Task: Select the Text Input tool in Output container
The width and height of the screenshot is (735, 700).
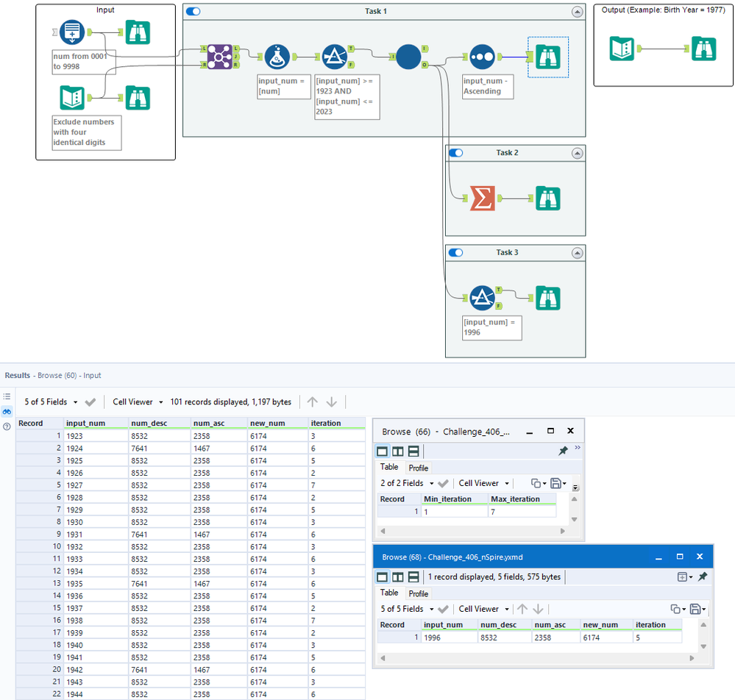Action: pyautogui.click(x=622, y=49)
